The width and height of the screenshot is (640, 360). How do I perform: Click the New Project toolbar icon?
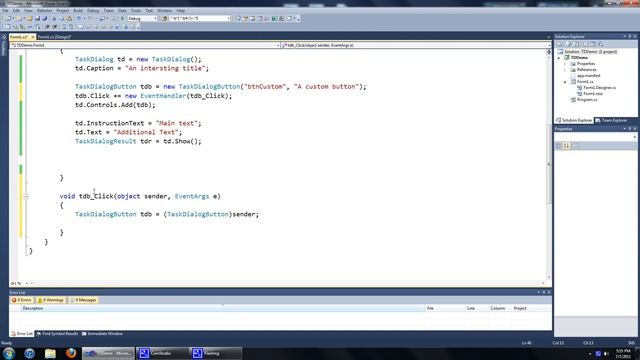click(9, 18)
